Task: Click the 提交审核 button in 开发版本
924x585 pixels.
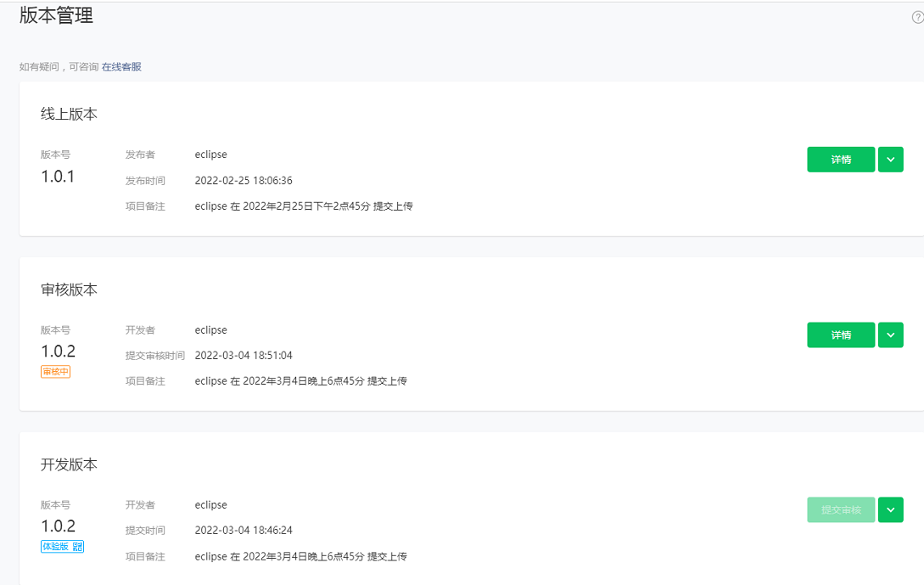Action: [x=841, y=510]
